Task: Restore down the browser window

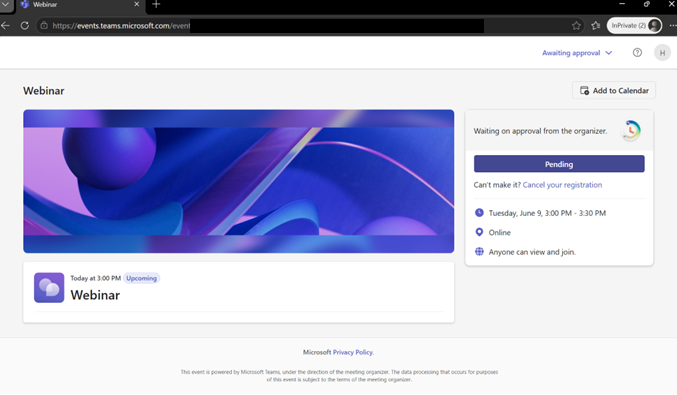Action: (646, 4)
